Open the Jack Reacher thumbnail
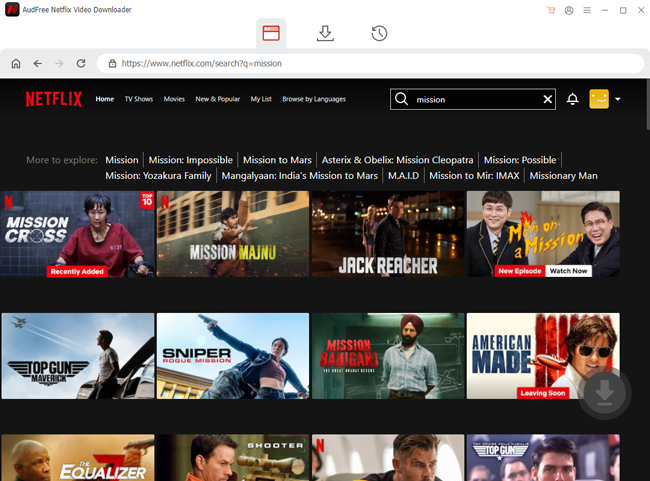The height and width of the screenshot is (481, 650). 388,234
